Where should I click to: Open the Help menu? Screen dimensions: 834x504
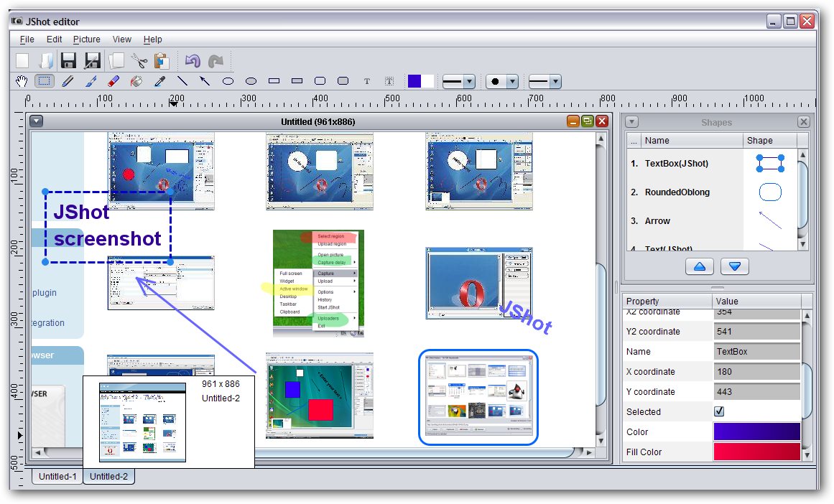(x=153, y=39)
